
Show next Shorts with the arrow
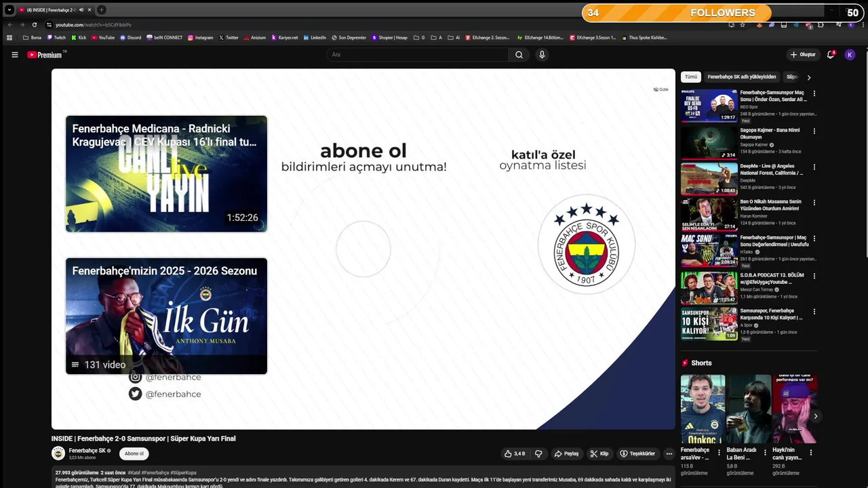click(x=816, y=416)
